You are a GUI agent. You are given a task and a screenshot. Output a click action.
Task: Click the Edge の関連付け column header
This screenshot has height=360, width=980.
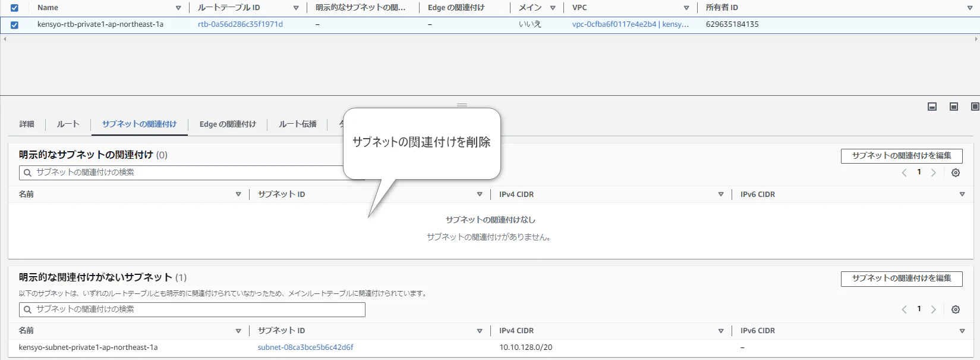click(456, 8)
